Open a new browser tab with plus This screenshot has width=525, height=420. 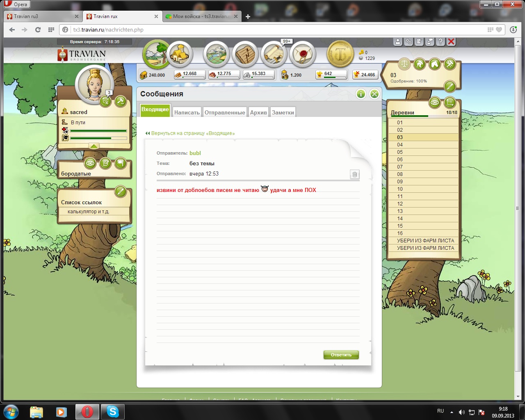(x=248, y=16)
